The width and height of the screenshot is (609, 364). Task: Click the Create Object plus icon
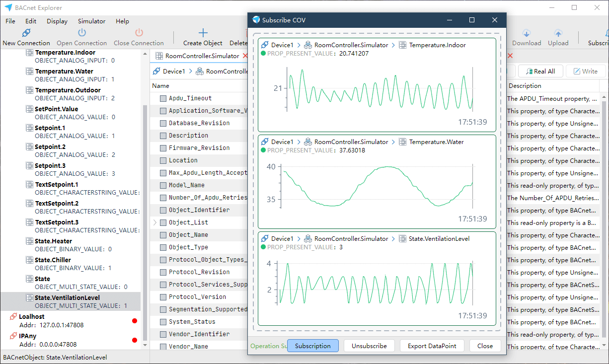point(203,33)
